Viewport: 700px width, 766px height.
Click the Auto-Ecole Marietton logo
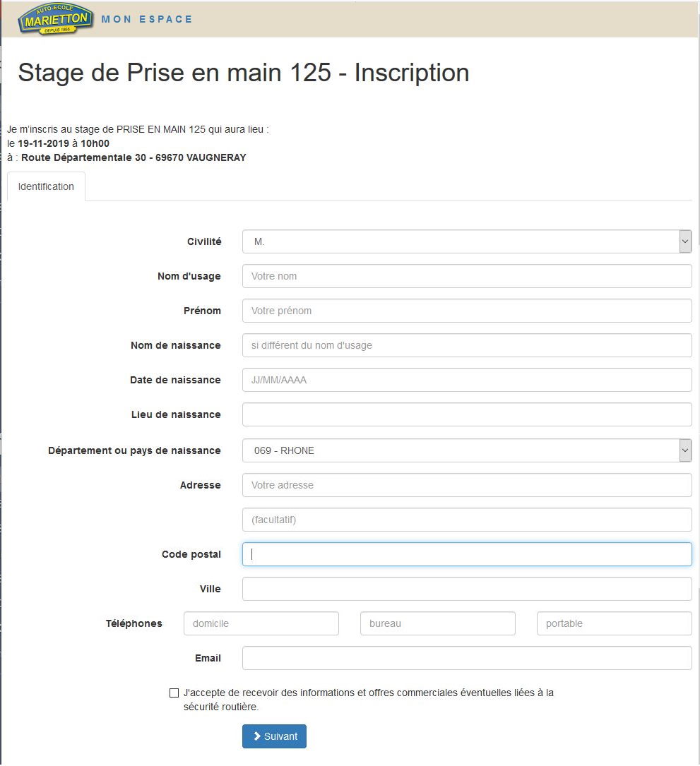(57, 19)
